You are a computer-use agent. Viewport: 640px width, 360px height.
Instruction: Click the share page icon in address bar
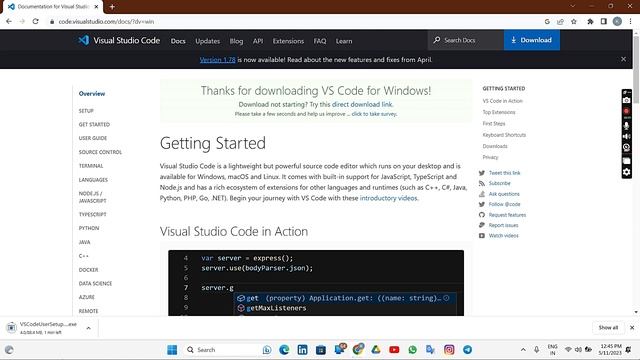click(x=560, y=22)
